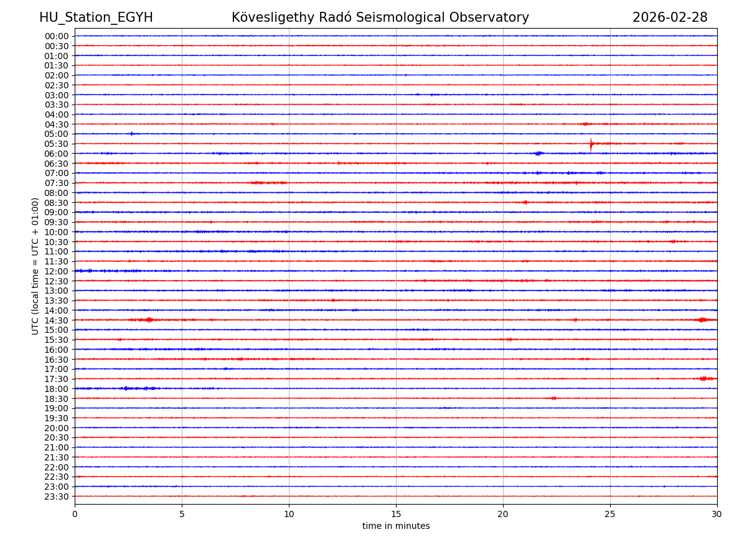The width and height of the screenshot is (747, 560).
Task: Click the 18:00 time row label
Action: (x=57, y=389)
